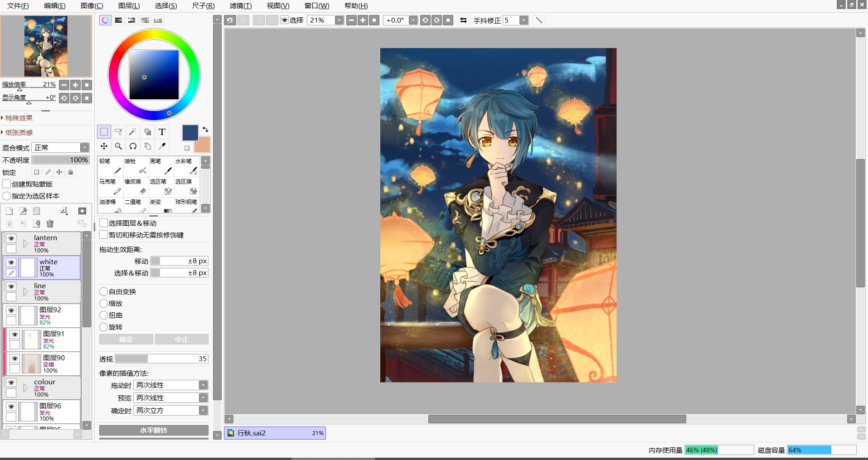Viewport: 868px width, 460px height.
Task: Switch to the 行秋.sai2 document tab
Action: tap(275, 433)
